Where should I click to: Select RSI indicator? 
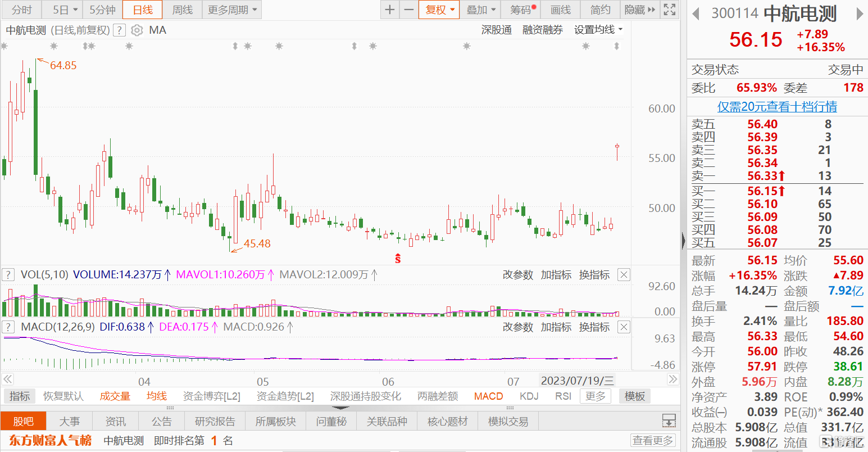[563, 396]
